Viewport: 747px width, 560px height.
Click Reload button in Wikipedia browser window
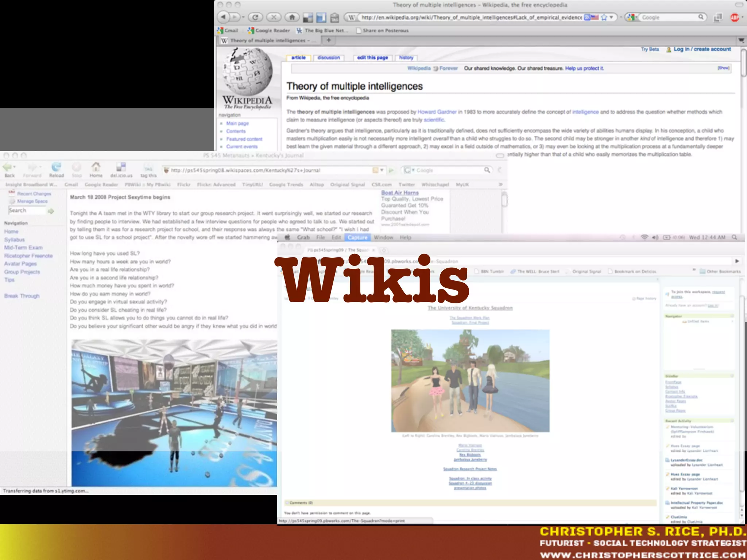click(x=255, y=17)
